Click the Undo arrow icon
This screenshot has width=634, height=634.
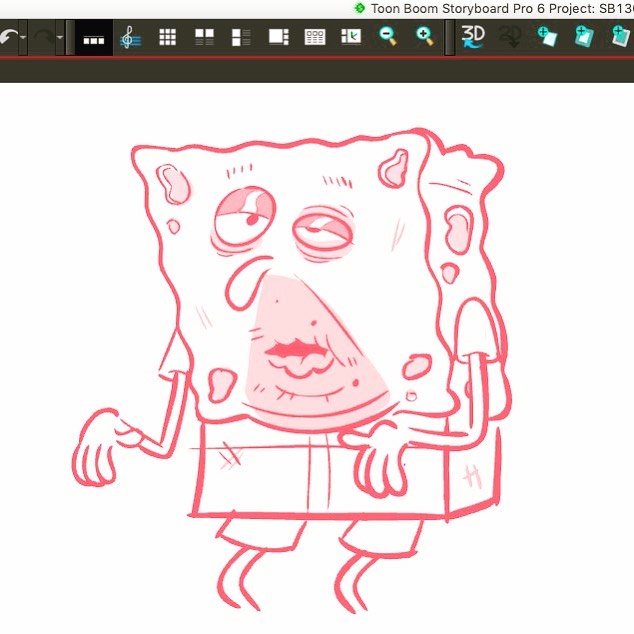8,37
